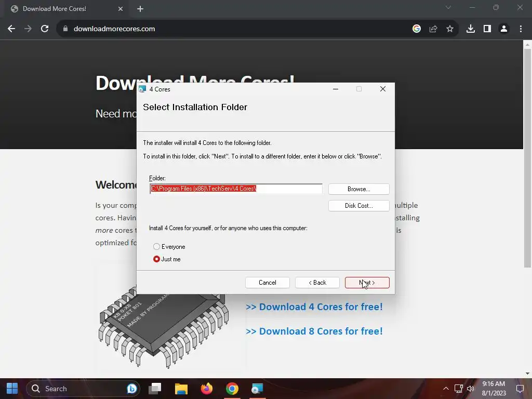The image size is (532, 399).
Task: Toggle the Chrome side panel icon
Action: pos(487,29)
